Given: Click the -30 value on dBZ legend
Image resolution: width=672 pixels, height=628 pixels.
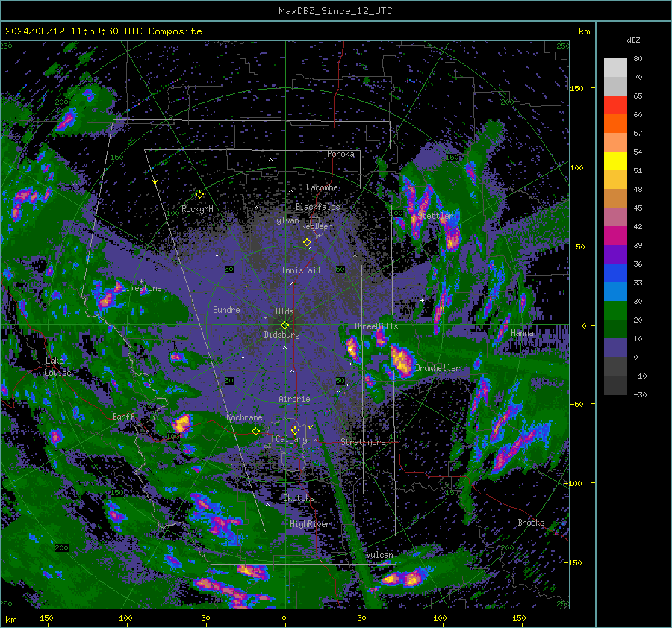Looking at the screenshot, I should click(x=640, y=395).
